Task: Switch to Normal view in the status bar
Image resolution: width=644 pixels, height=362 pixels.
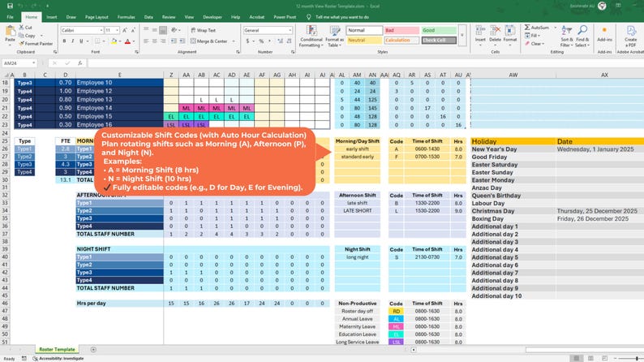Action: click(576, 358)
